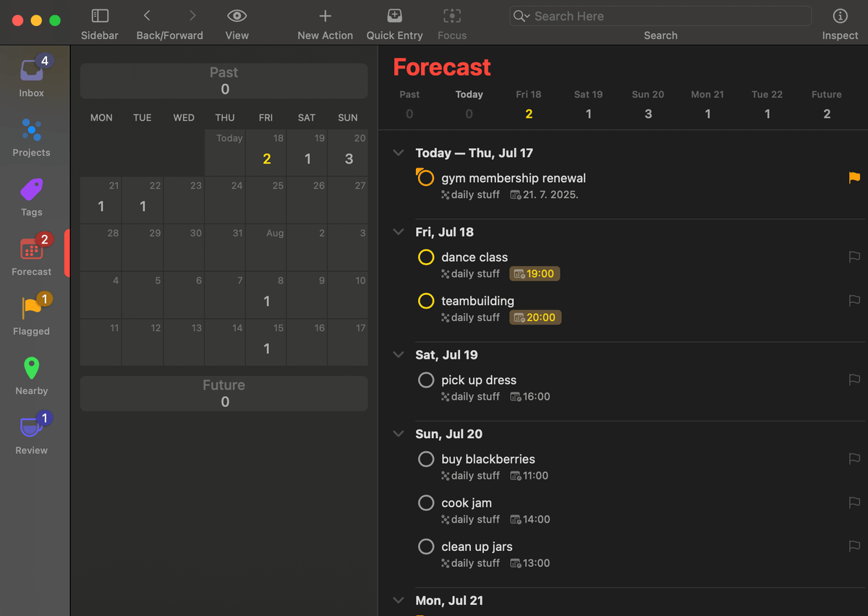Adjust the 19:00 due time on dance class

(x=534, y=273)
